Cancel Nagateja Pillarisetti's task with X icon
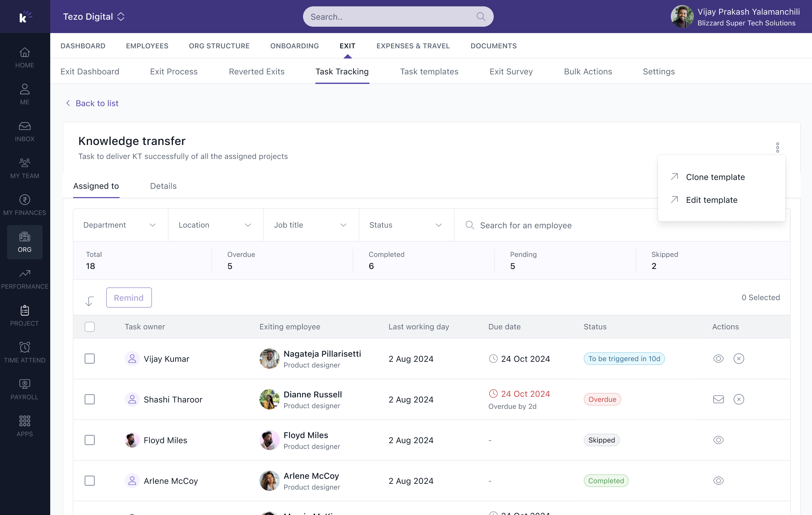The width and height of the screenshot is (812, 515). pyautogui.click(x=739, y=359)
